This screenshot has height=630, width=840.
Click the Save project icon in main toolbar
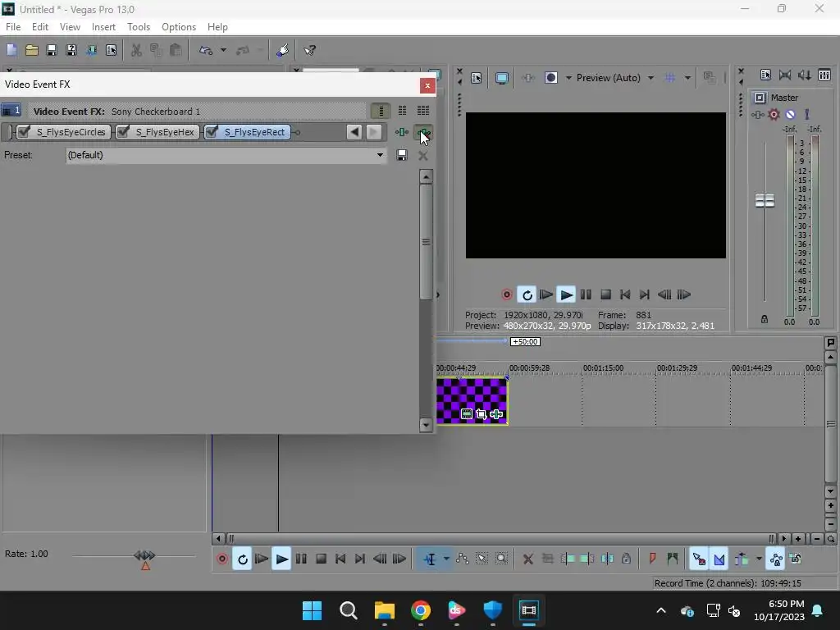(x=52, y=50)
